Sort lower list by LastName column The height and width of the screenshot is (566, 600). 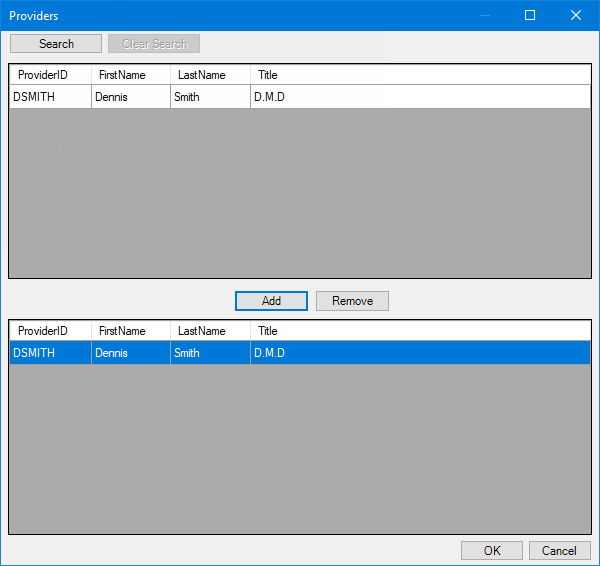pyautogui.click(x=210, y=331)
